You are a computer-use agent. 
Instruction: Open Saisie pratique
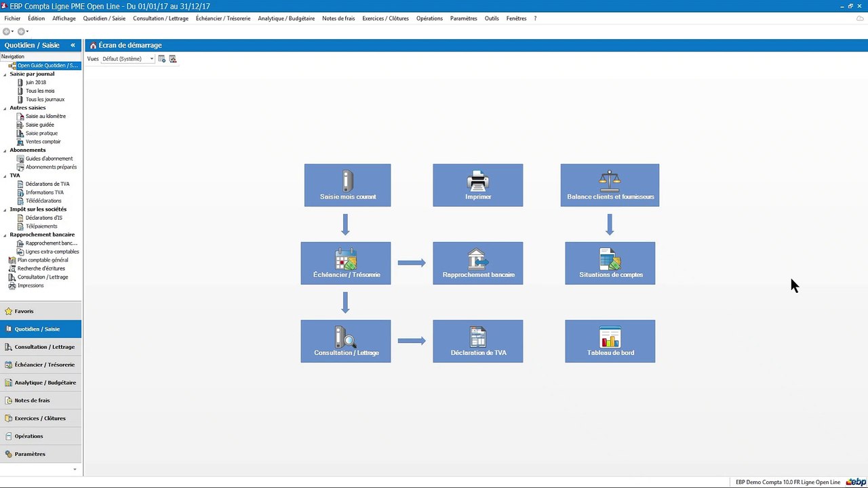tap(41, 134)
